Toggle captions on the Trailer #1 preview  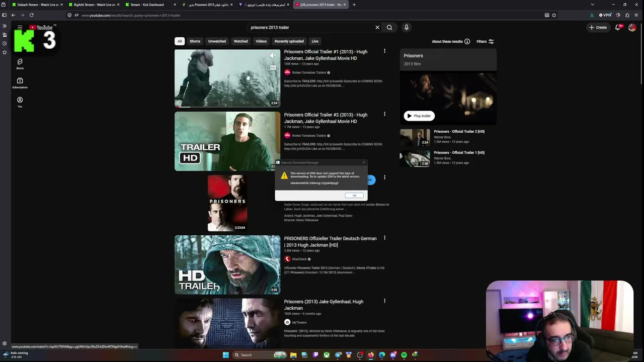(x=273, y=67)
